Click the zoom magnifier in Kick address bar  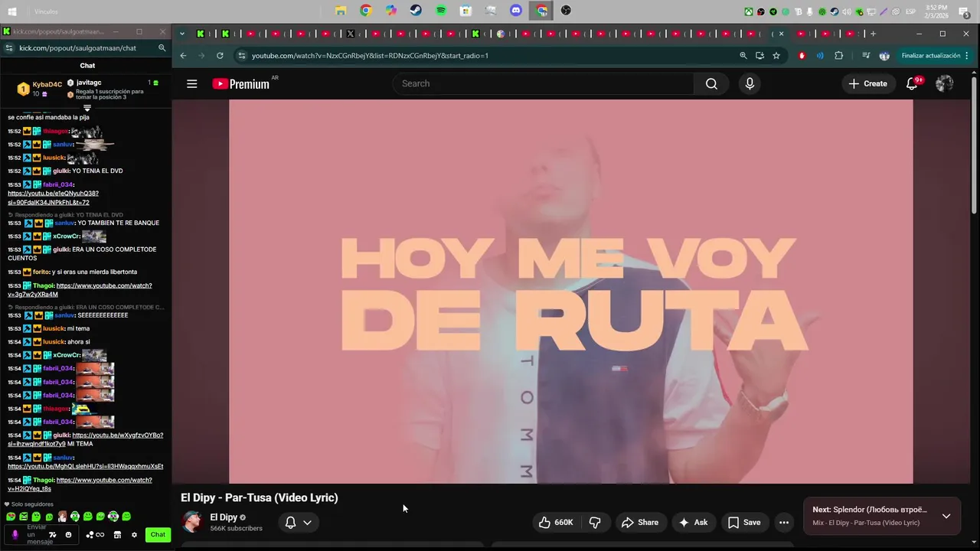162,48
